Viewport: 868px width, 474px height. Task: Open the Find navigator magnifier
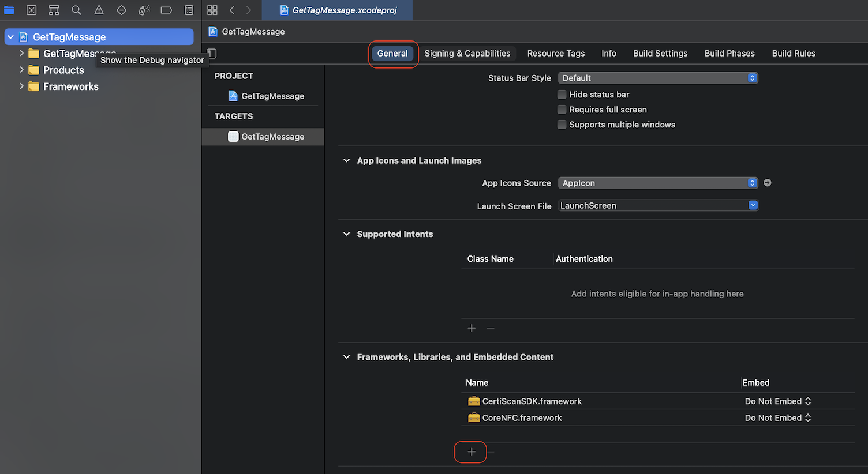76,10
